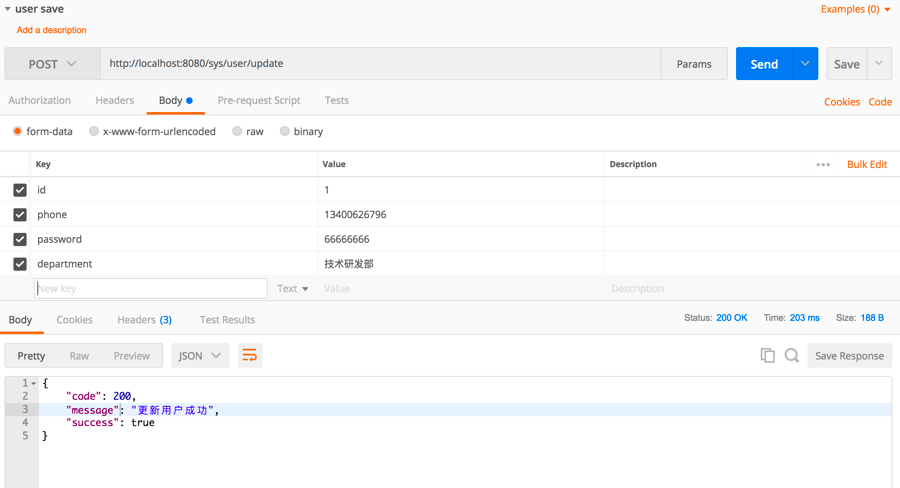This screenshot has width=900, height=488.
Task: Select the raw body type radio button
Action: point(237,132)
